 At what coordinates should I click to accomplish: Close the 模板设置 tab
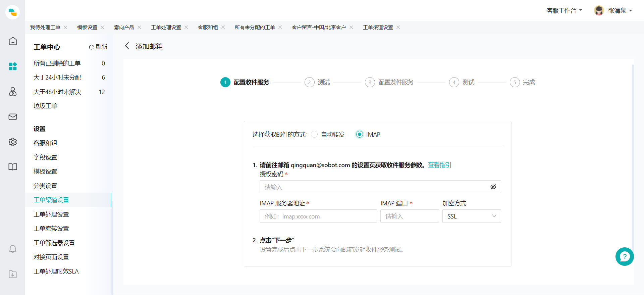tap(102, 27)
